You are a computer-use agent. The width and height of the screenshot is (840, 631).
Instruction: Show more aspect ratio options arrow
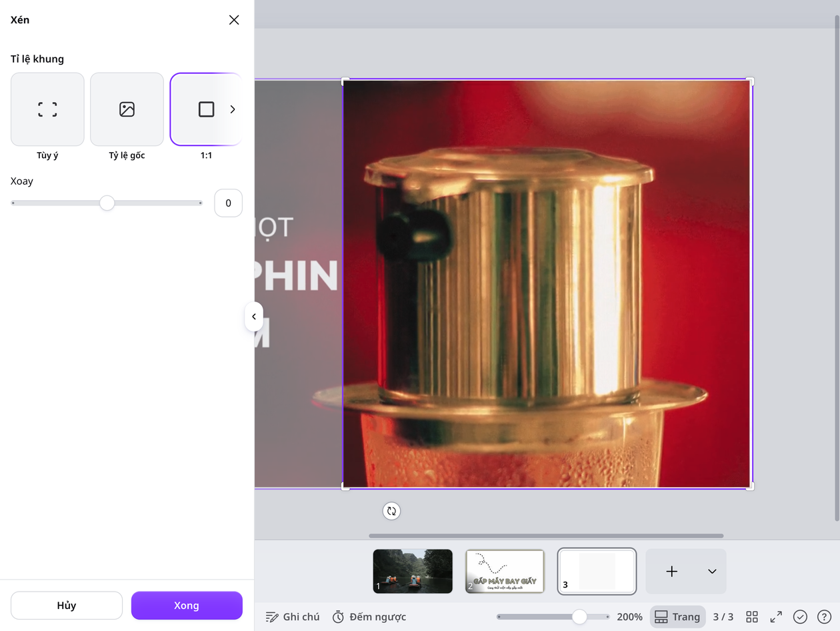click(x=233, y=109)
